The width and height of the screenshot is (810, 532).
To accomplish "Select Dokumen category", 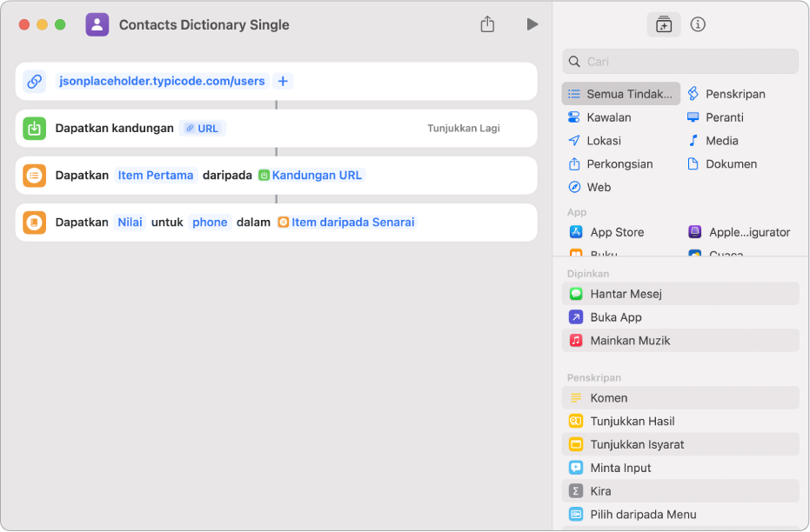I will click(x=722, y=164).
